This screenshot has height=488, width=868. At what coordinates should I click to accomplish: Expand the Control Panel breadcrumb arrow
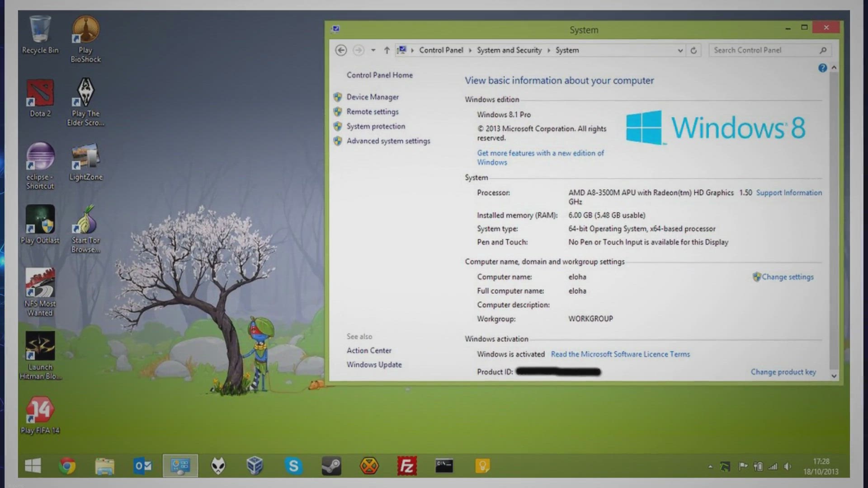[470, 50]
